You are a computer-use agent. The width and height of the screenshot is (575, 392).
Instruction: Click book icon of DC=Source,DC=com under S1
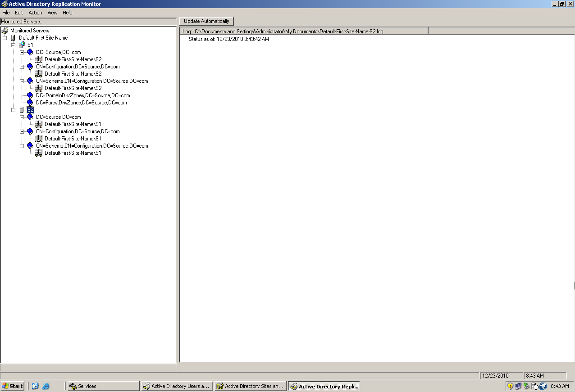[x=30, y=52]
